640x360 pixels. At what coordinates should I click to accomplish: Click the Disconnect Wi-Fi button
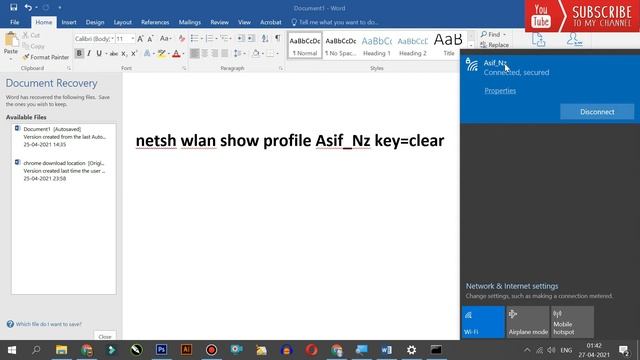point(597,111)
